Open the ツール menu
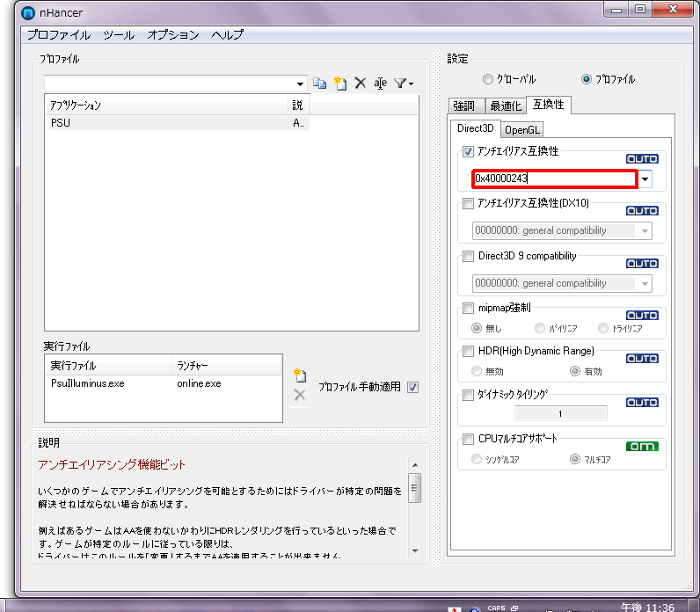Viewport: 700px width, 612px height. (x=119, y=35)
